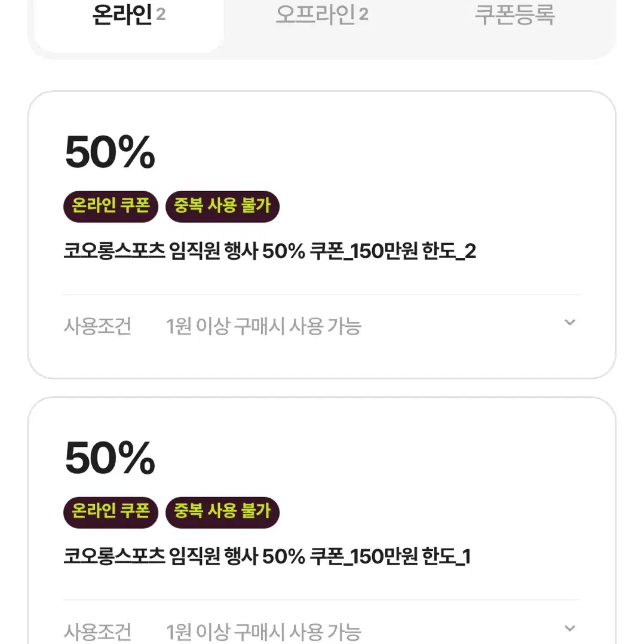Tap second coupon's 사용조건 label
Screen dimensions: 644x644
pos(97,632)
